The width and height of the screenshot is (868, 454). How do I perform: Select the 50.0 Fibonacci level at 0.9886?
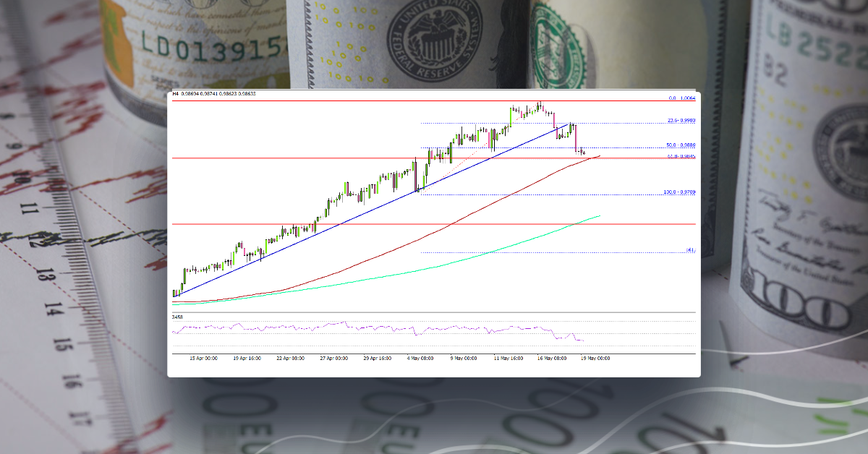click(680, 145)
